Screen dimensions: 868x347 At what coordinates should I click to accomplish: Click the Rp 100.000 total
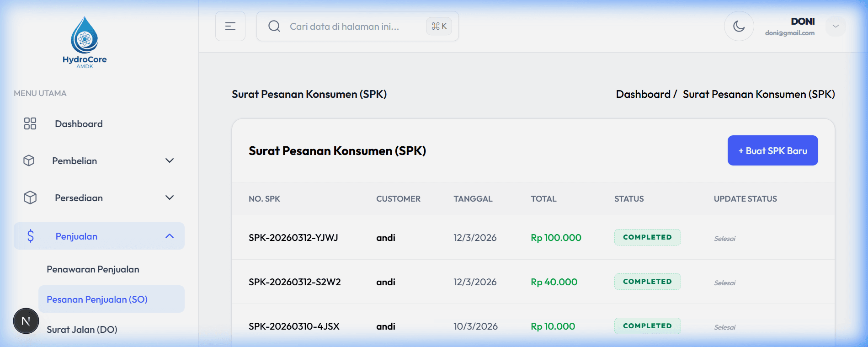pos(556,238)
